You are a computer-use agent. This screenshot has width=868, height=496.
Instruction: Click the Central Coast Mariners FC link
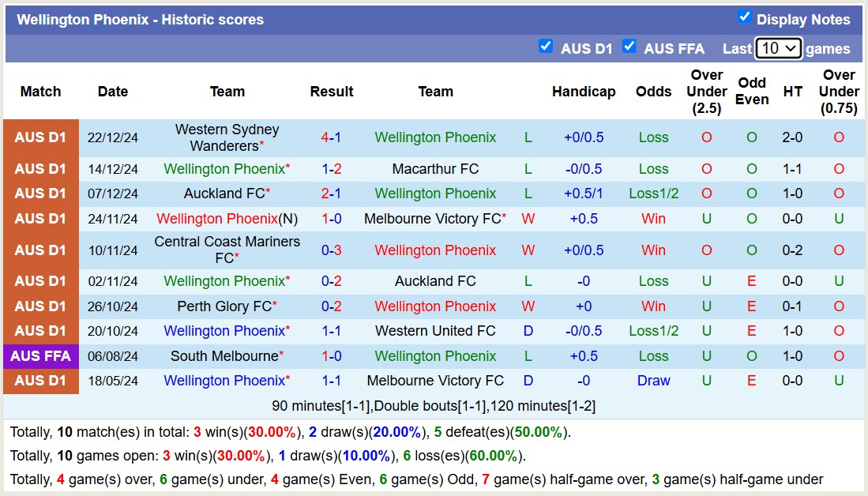(x=227, y=250)
